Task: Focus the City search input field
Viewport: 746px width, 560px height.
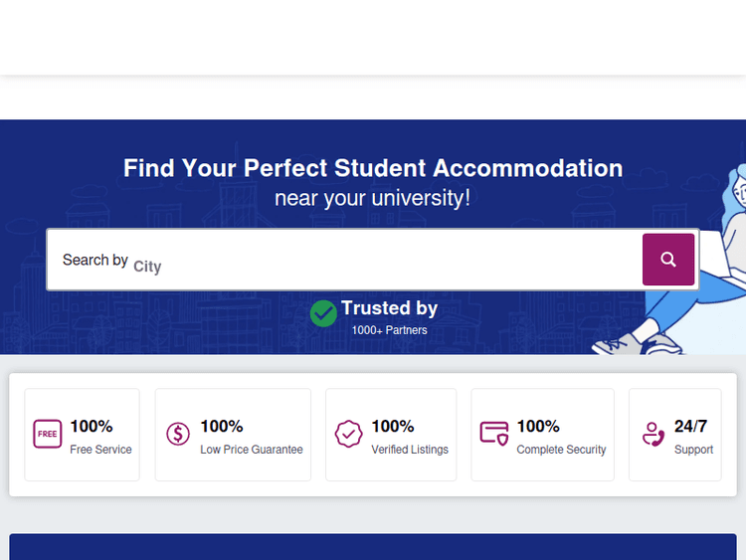Action: tap(378, 266)
